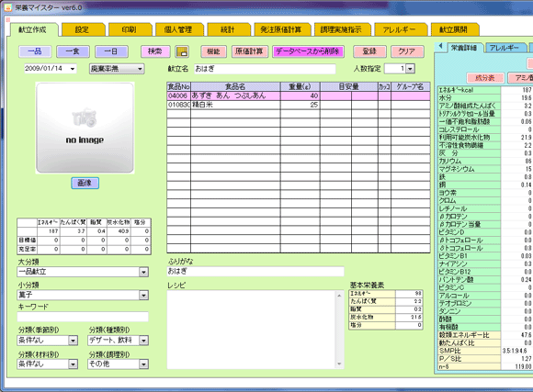
Task: Collapse the nutrition panel with left arrow
Action: pos(440,46)
